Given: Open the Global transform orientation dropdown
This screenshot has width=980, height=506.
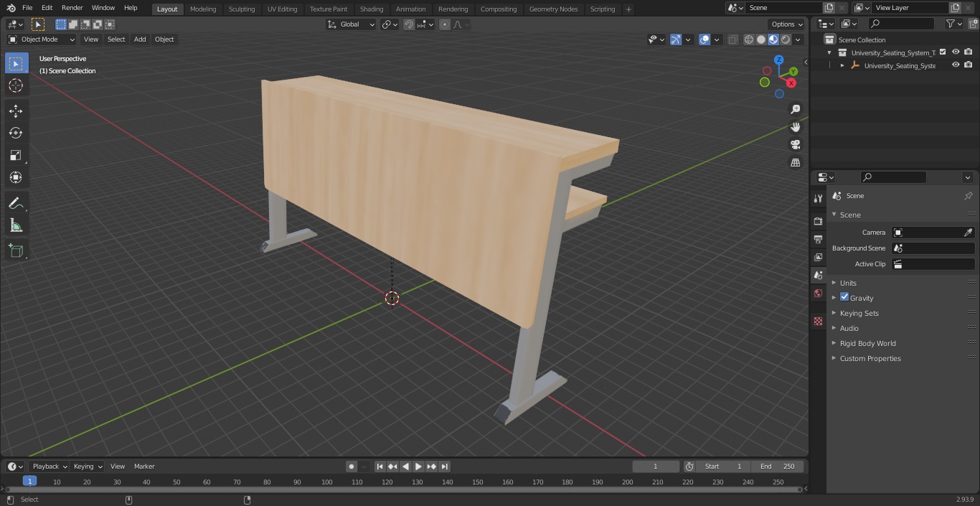Looking at the screenshot, I should (x=351, y=24).
